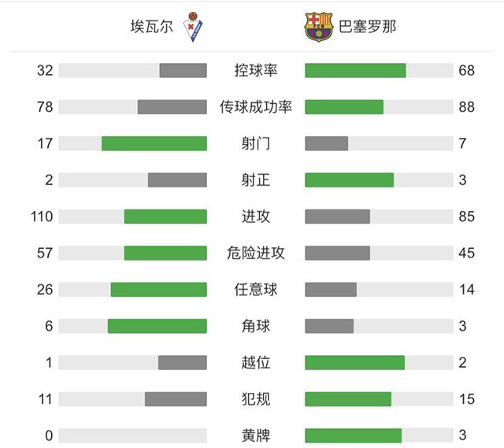
Task: Click Eibar's gray 传球成功率 bar
Action: coord(172,107)
